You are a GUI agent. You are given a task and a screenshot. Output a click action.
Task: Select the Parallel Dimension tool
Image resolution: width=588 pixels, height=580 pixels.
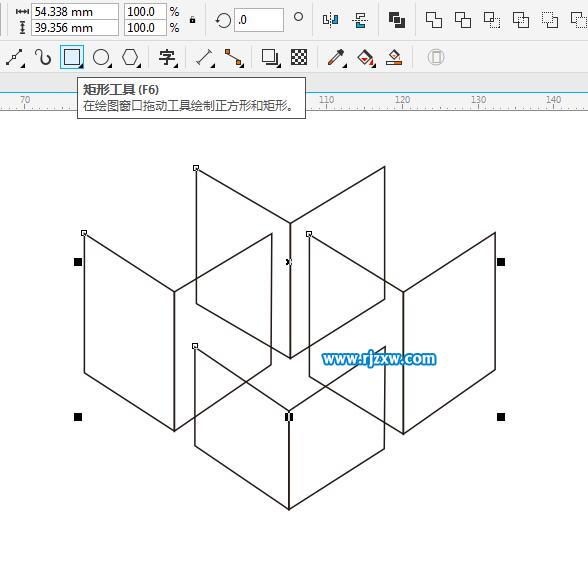(x=205, y=58)
